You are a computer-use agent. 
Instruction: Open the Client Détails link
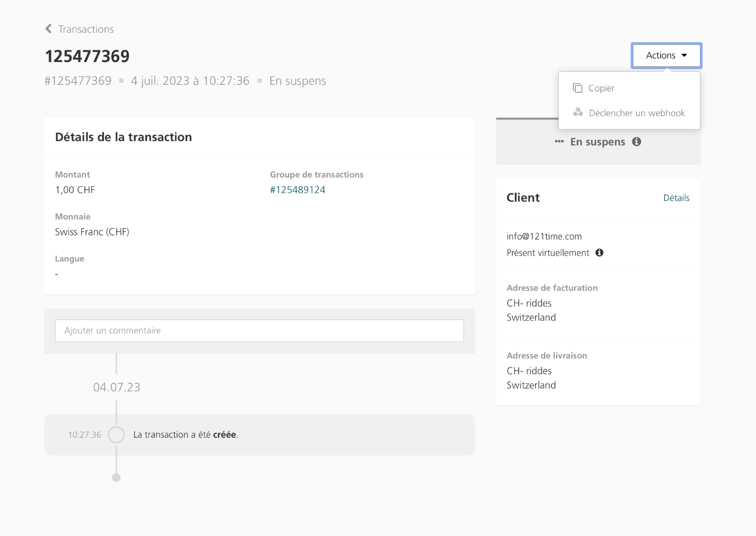pos(676,198)
